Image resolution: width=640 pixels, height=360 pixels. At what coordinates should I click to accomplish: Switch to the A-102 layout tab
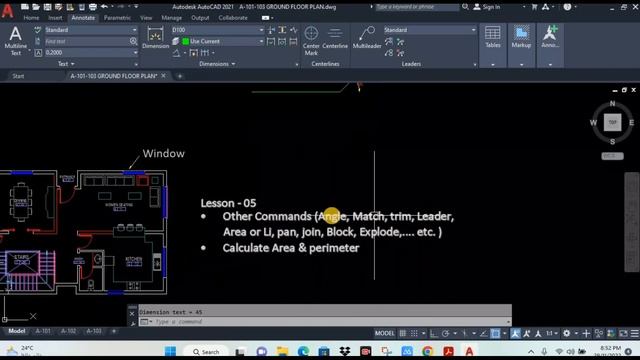tap(68, 331)
